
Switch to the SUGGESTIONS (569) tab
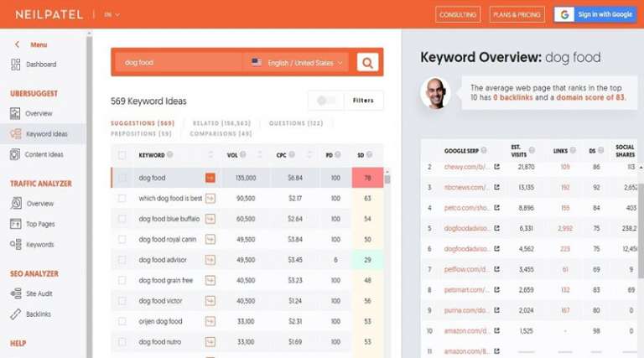(x=143, y=123)
